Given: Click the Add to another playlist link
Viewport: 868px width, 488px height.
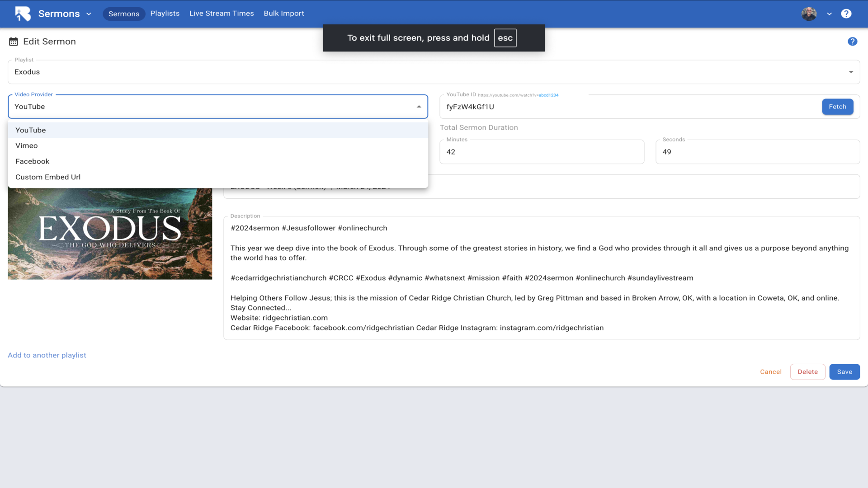Looking at the screenshot, I should pos(47,355).
